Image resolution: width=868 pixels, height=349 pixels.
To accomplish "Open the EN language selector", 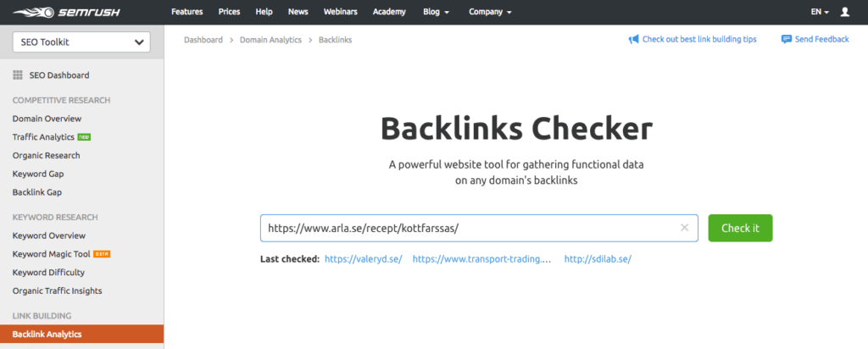I will pos(820,13).
